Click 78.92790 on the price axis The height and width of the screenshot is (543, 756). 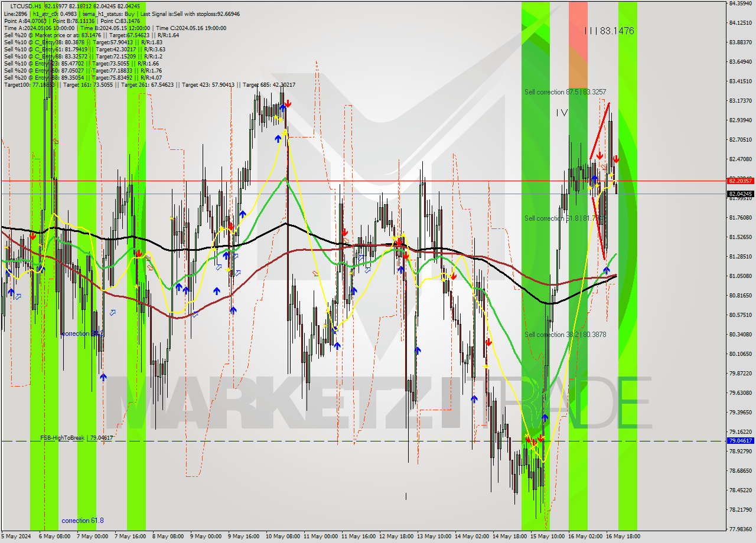click(x=741, y=452)
